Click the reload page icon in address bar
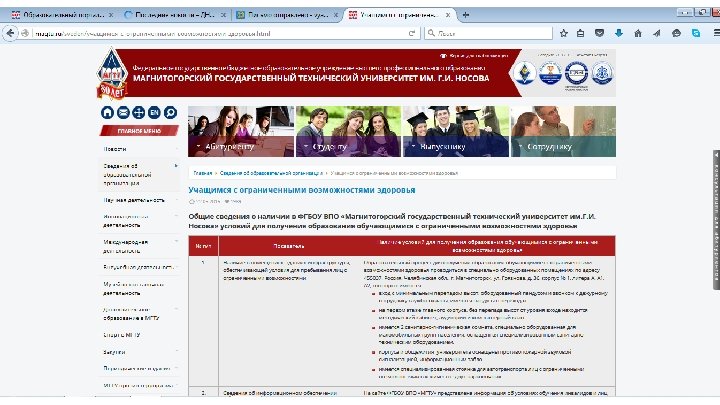The height and width of the screenshot is (405, 720). tap(412, 33)
